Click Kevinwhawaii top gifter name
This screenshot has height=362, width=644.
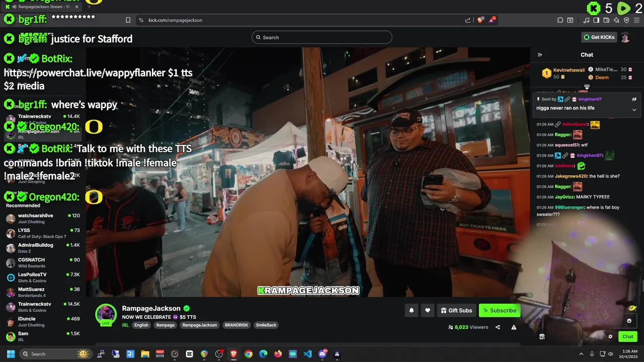coord(569,70)
